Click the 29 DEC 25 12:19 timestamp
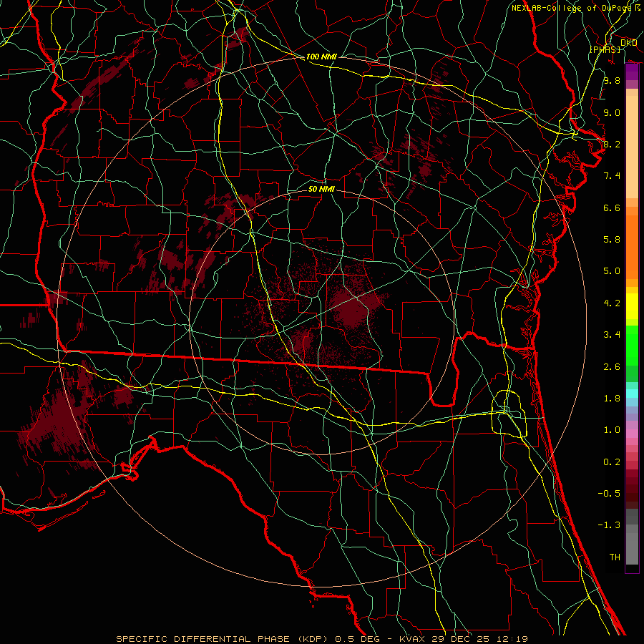This screenshot has height=644, width=644. pos(479,639)
